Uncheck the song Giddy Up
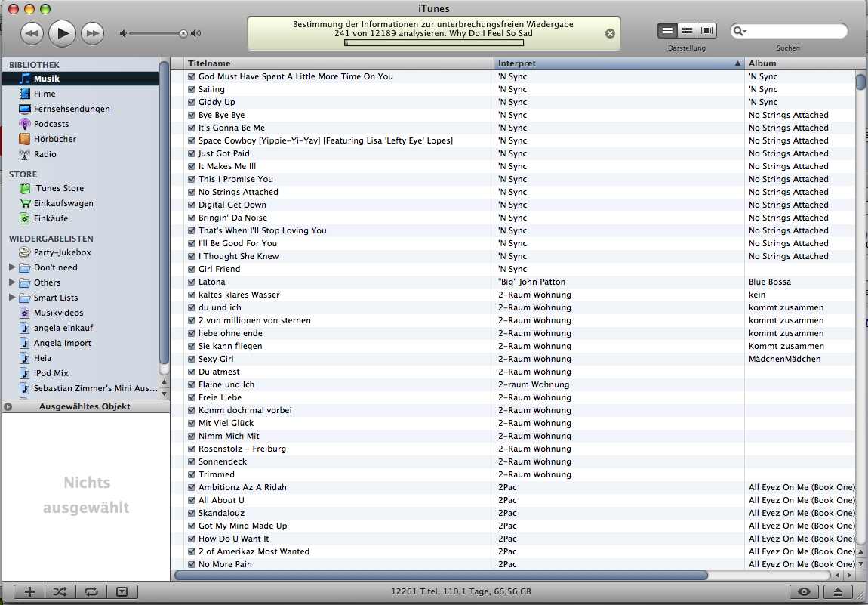The image size is (868, 605). pos(192,102)
